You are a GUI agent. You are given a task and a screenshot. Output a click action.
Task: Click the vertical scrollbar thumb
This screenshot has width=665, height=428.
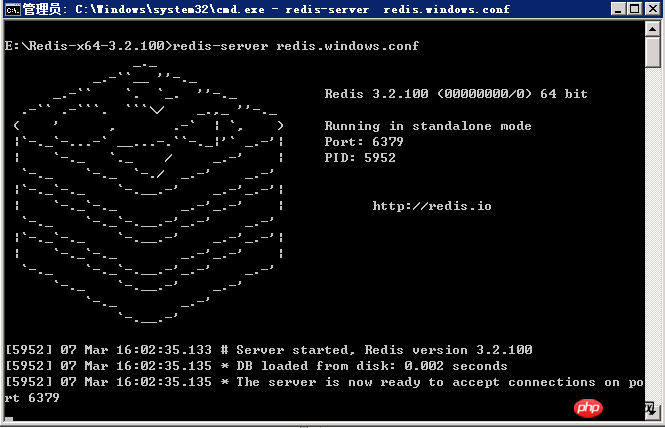tap(652, 52)
